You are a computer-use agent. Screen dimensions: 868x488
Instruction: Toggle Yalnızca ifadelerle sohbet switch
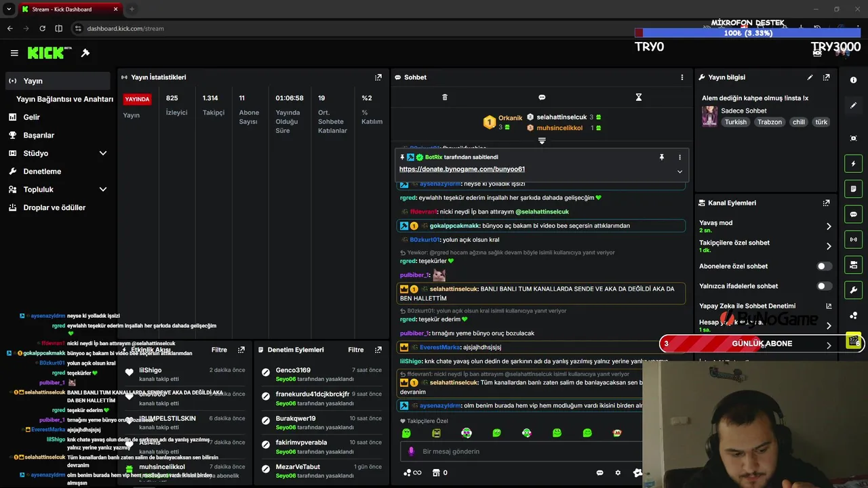click(824, 286)
